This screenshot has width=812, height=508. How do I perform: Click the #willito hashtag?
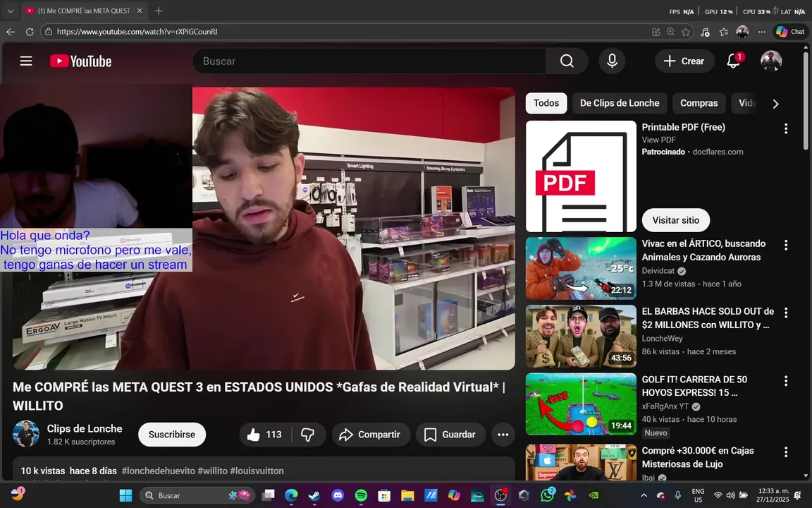212,471
